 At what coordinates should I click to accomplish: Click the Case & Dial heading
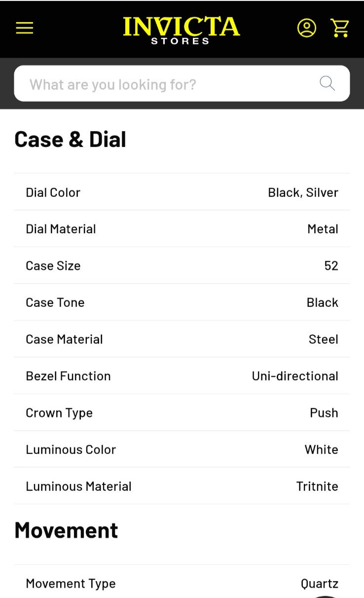[x=71, y=139]
